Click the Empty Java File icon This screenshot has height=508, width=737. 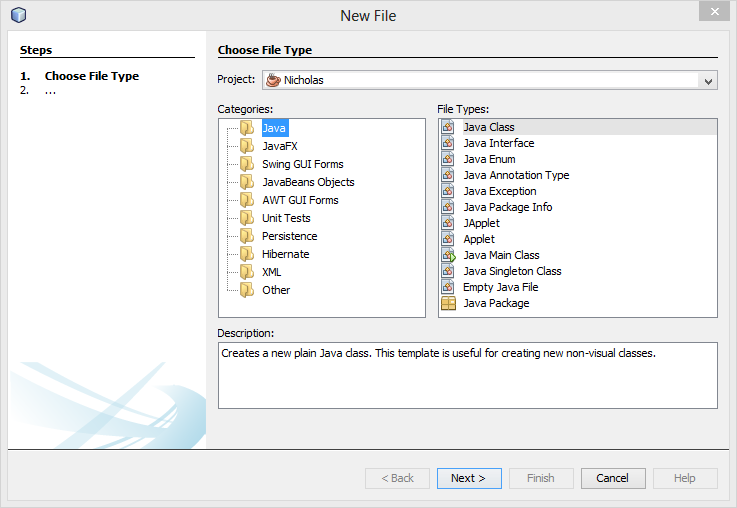pos(448,287)
